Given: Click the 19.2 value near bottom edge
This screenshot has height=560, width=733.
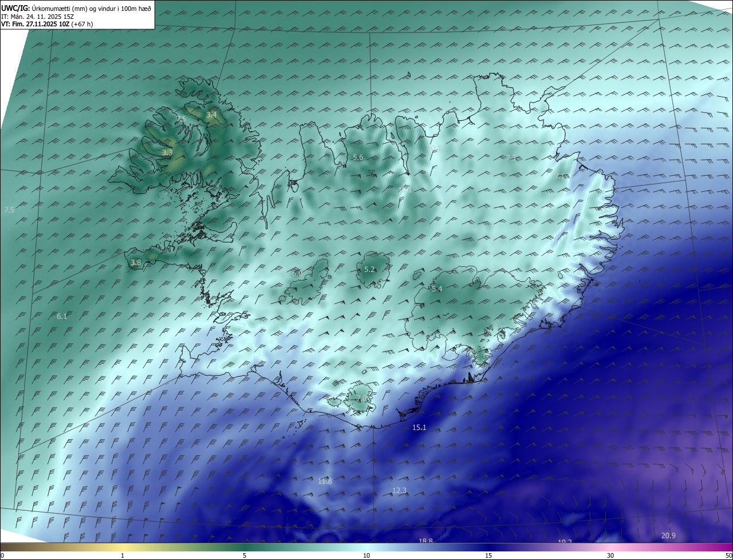Looking at the screenshot, I should tap(565, 542).
